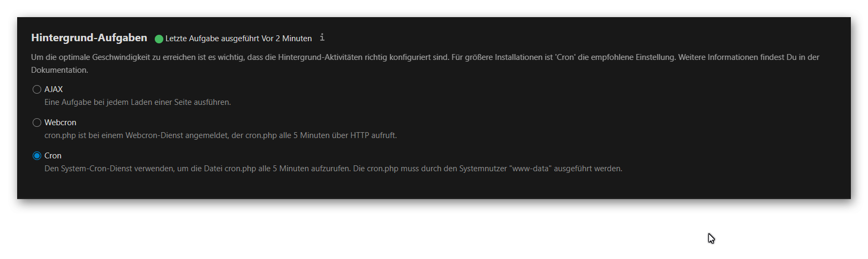Choose the Webcron radio button
The width and height of the screenshot is (868, 259).
pos(37,123)
